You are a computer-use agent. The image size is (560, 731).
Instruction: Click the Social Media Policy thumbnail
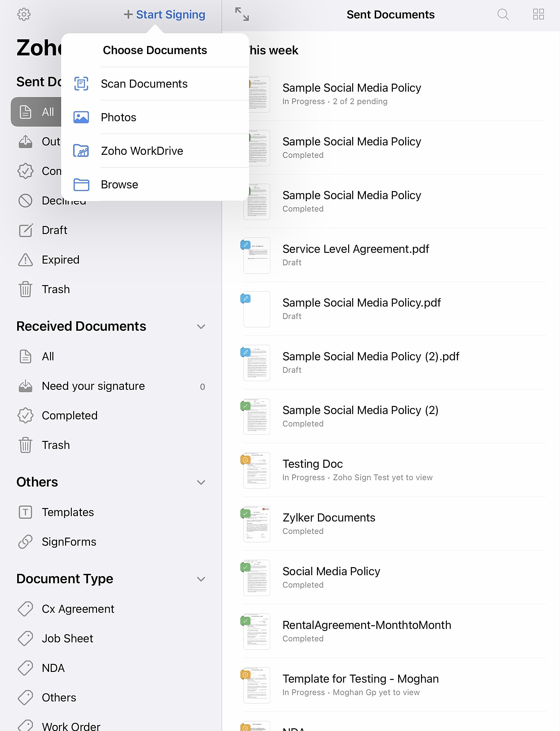pyautogui.click(x=257, y=578)
